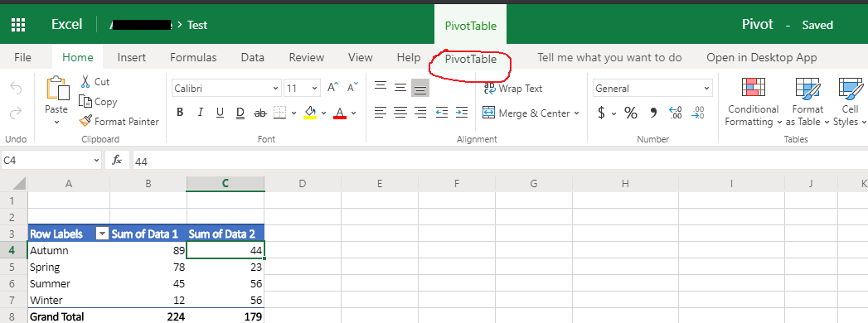The height and width of the screenshot is (323, 868).
Task: Open the app launcher waffle icon
Action: (18, 24)
